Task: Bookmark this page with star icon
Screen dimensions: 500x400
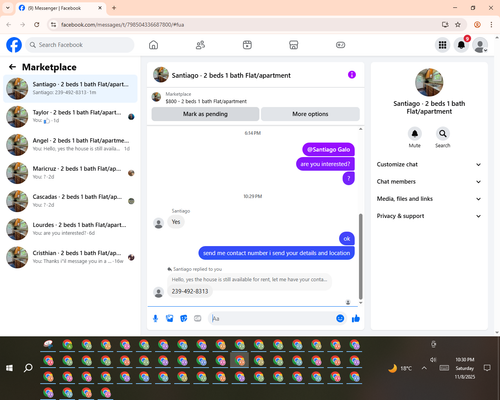Action: (458, 25)
